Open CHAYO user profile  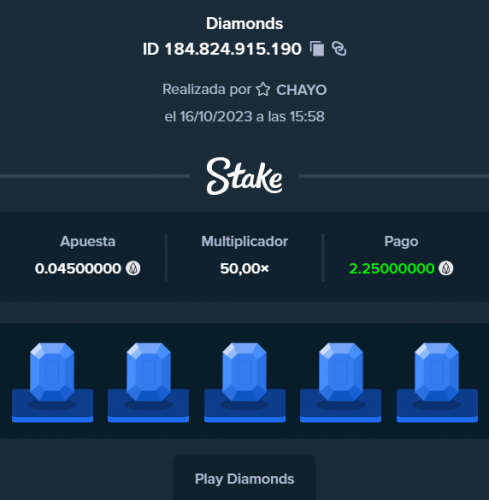point(301,90)
